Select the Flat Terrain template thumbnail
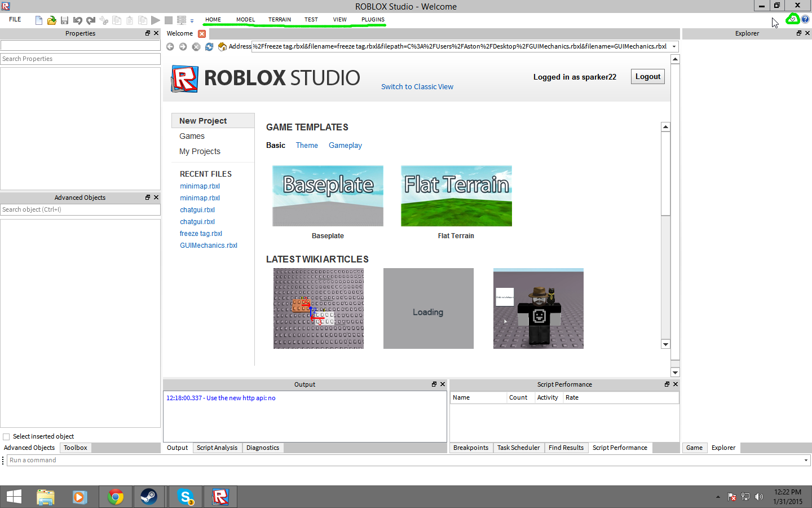The image size is (812, 508). (x=457, y=196)
